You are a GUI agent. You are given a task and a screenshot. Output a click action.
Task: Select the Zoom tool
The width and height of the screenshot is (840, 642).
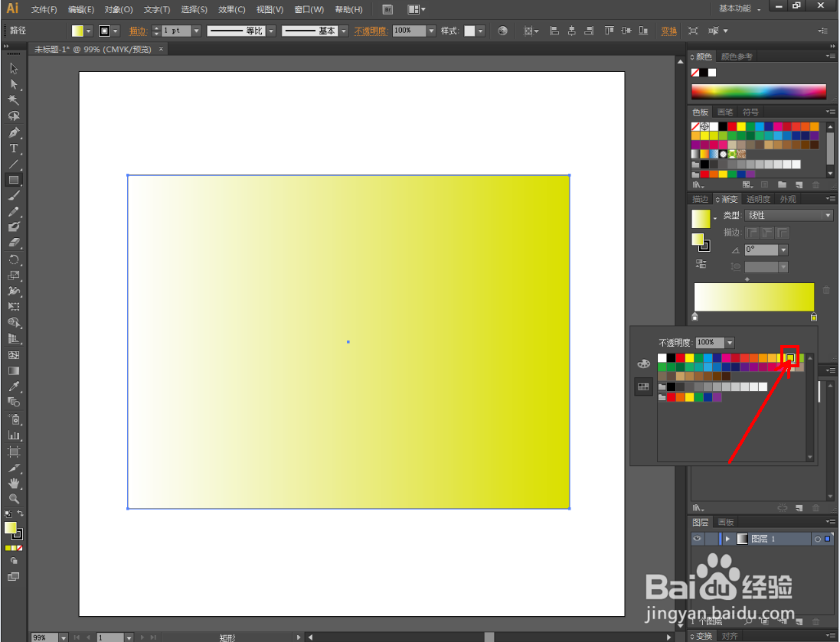coord(14,499)
